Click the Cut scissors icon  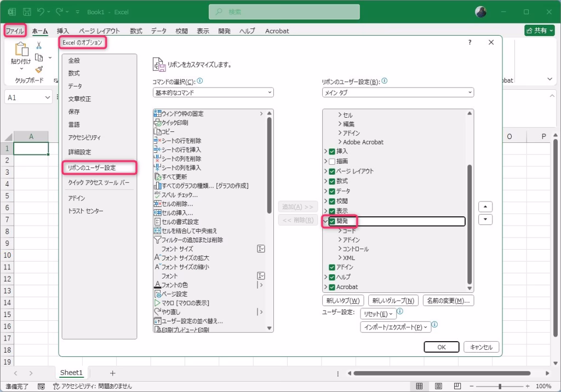(39, 45)
